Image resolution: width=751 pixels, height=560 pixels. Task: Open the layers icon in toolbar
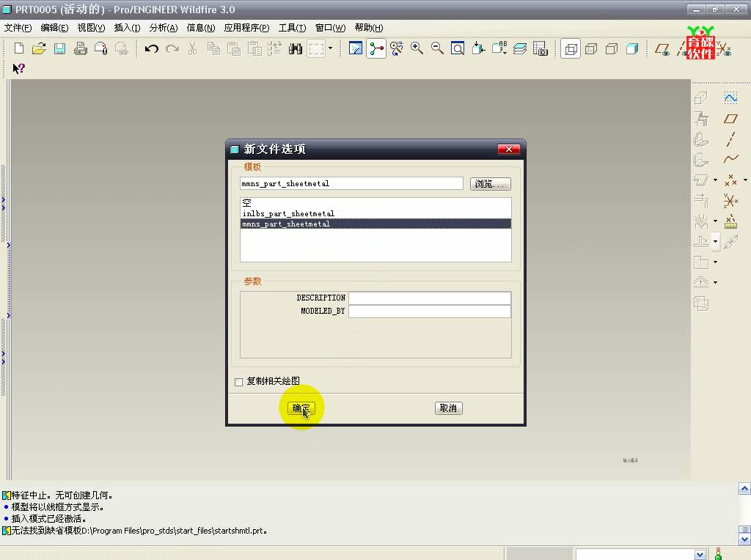(520, 48)
